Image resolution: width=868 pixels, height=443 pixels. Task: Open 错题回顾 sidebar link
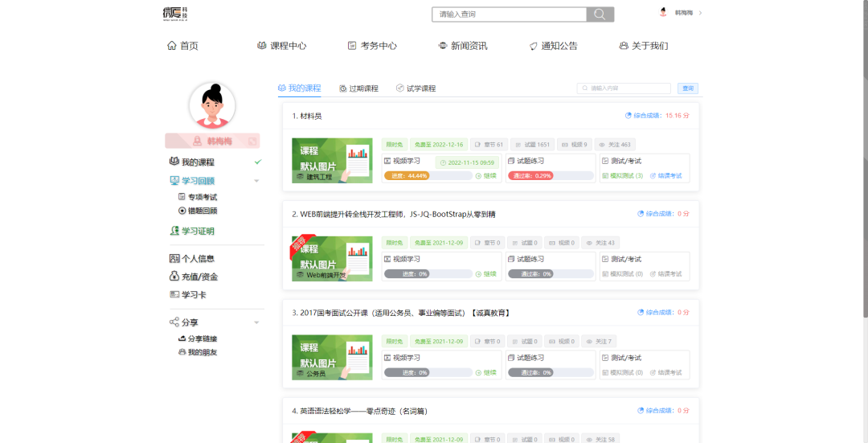(198, 211)
